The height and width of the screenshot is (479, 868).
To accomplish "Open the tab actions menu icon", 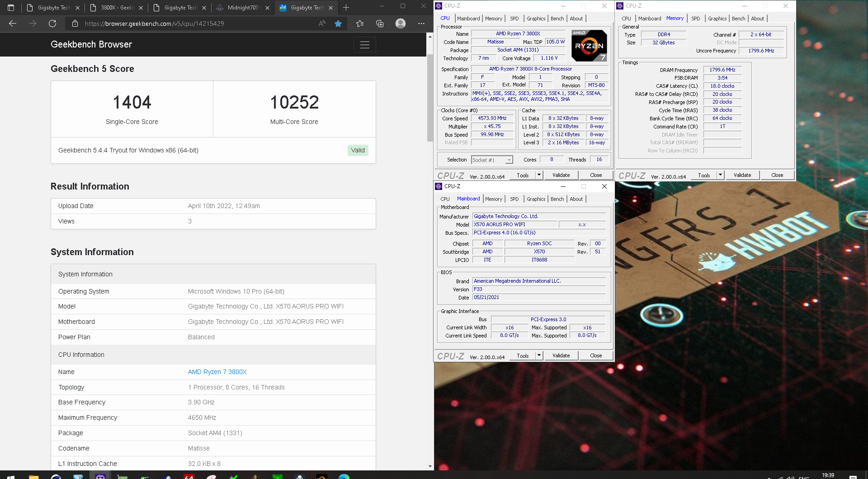I will [x=11, y=8].
